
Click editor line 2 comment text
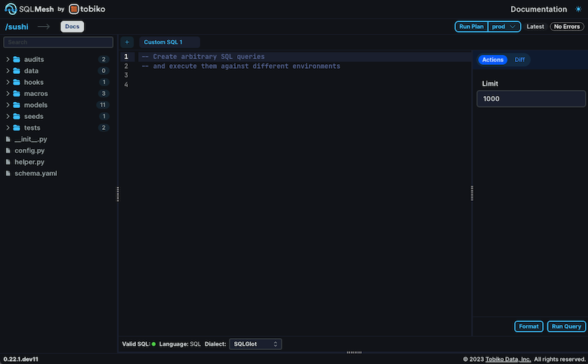pos(241,66)
